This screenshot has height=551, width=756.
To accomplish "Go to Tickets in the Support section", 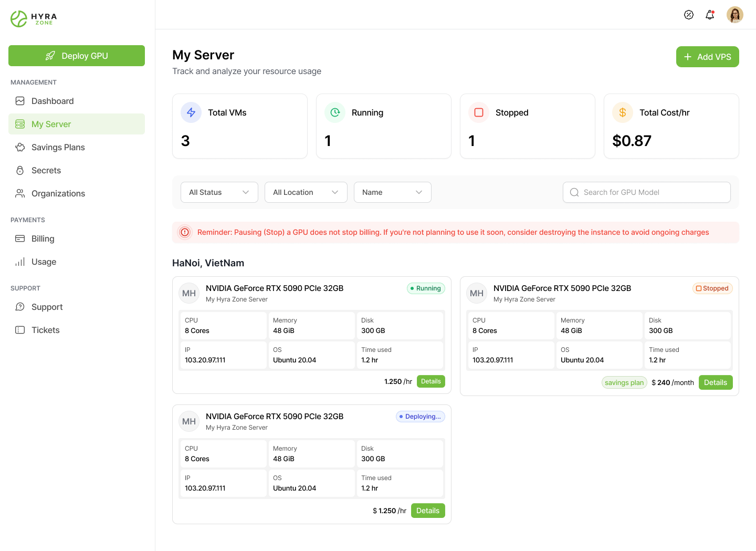I will click(x=45, y=330).
